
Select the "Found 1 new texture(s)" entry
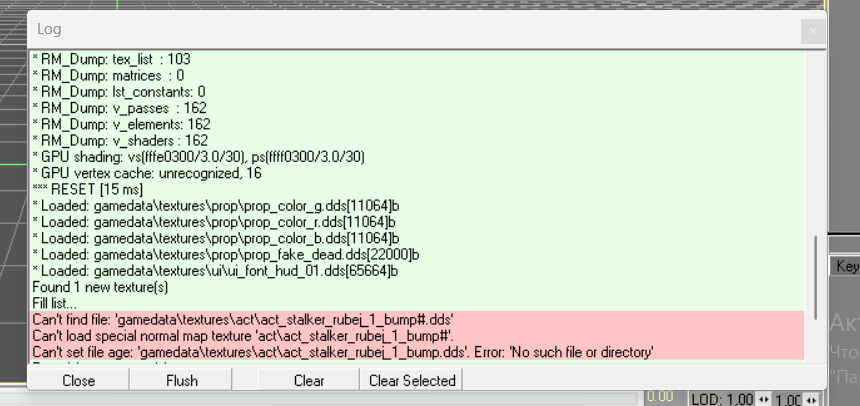tap(416, 287)
